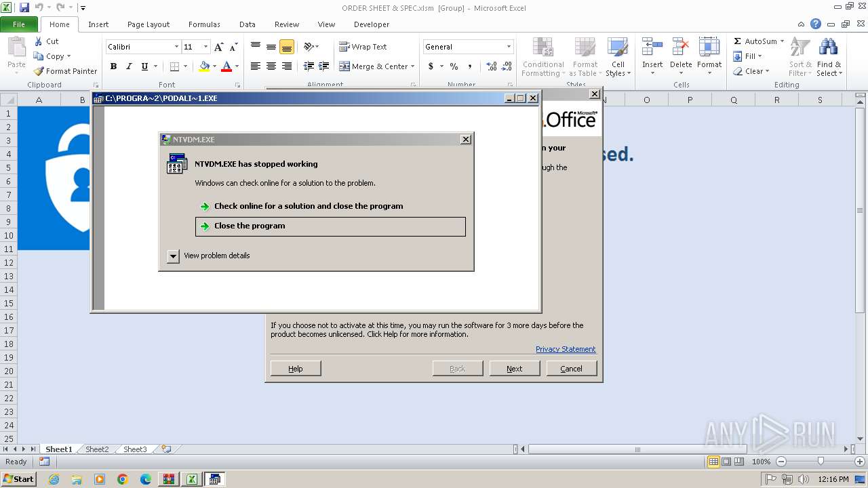Click Check online for a solution
The width and height of the screenshot is (868, 488).
pos(309,206)
